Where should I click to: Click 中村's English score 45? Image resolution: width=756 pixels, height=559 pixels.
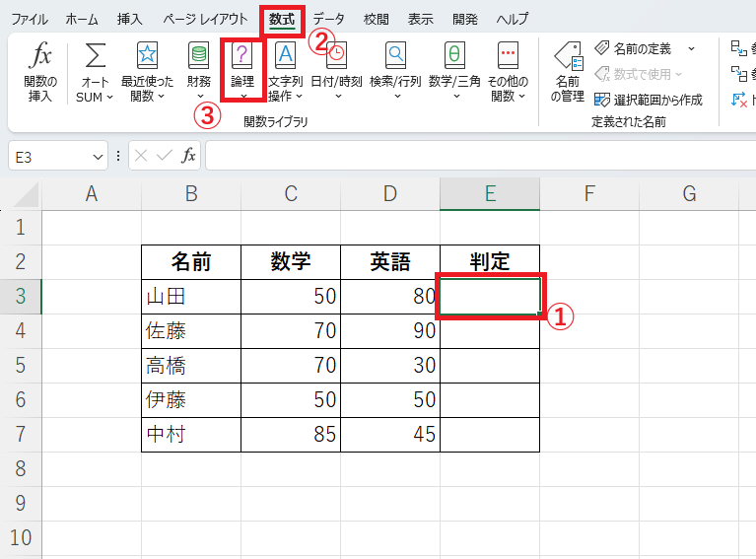click(390, 435)
